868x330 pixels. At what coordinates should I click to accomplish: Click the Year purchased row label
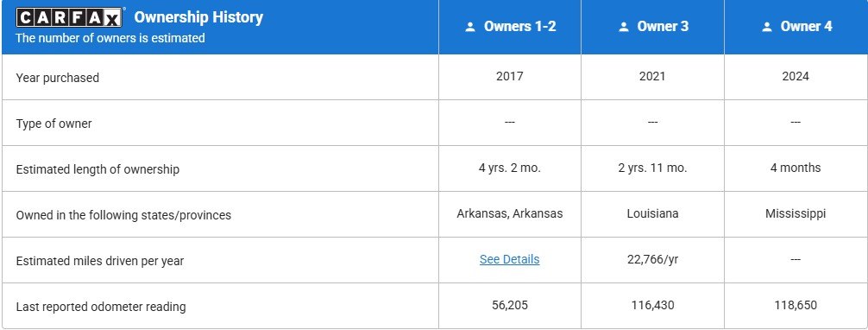(x=58, y=78)
